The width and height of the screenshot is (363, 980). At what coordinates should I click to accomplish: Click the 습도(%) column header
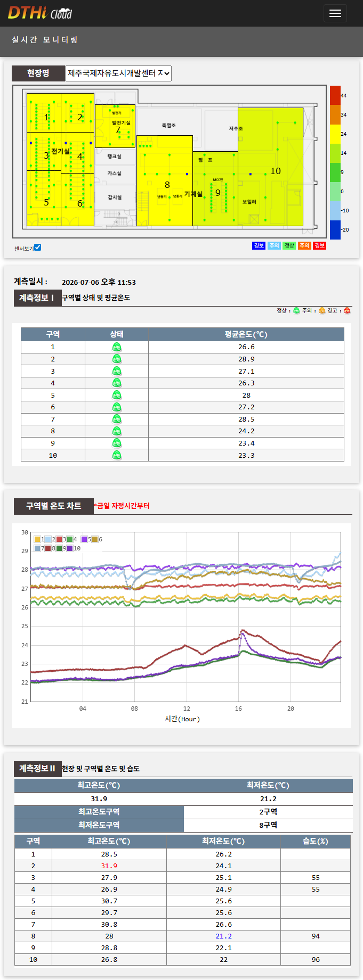tap(316, 841)
